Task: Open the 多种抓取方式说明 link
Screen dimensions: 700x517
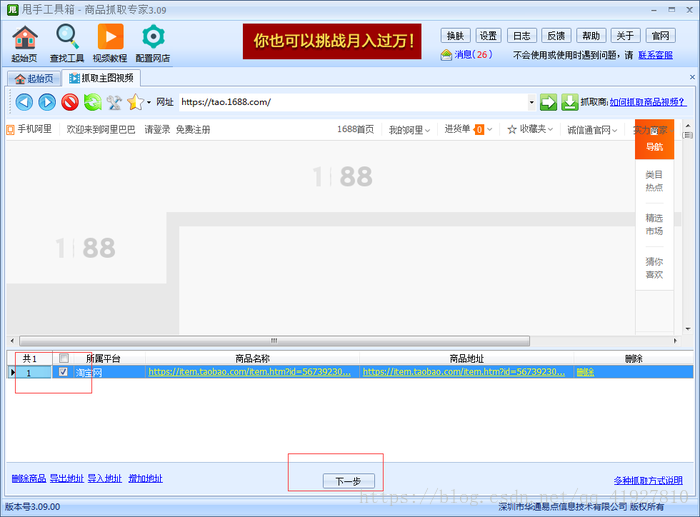Action: (x=648, y=480)
